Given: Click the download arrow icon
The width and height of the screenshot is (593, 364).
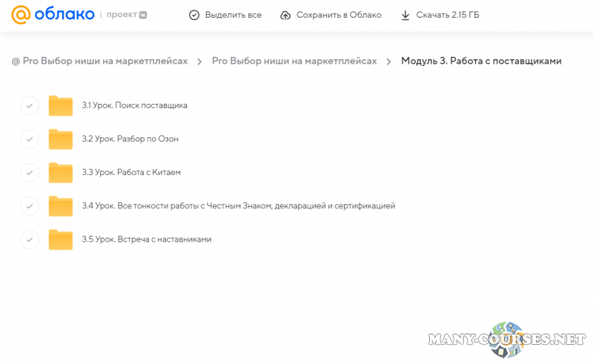Looking at the screenshot, I should pyautogui.click(x=405, y=15).
